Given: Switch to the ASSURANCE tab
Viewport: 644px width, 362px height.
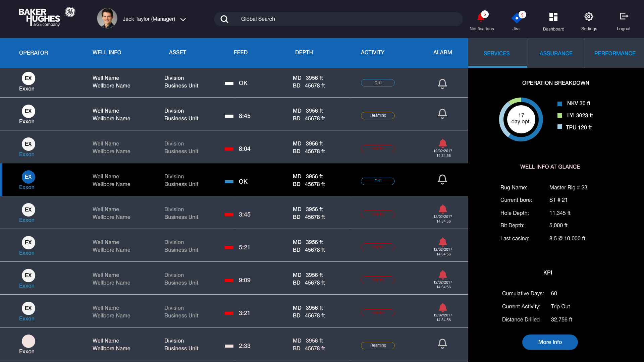Looking at the screenshot, I should coord(556,53).
